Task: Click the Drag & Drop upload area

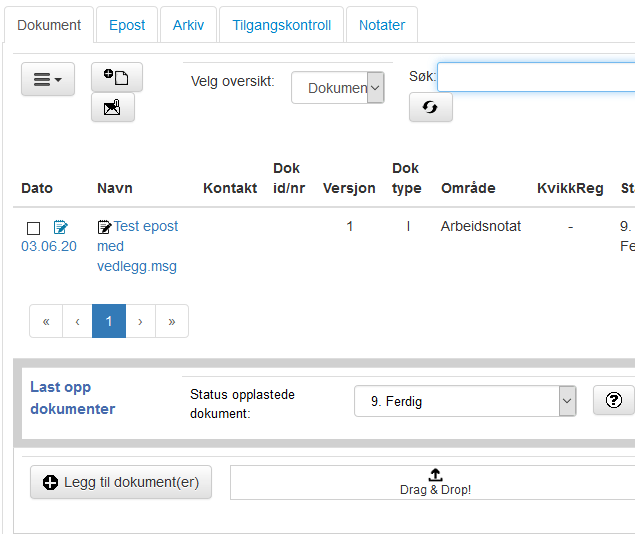Action: click(435, 482)
